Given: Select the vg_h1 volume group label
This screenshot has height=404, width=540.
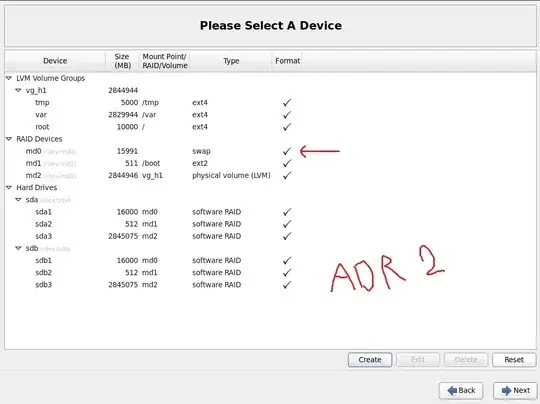Looking at the screenshot, I should pos(36,90).
